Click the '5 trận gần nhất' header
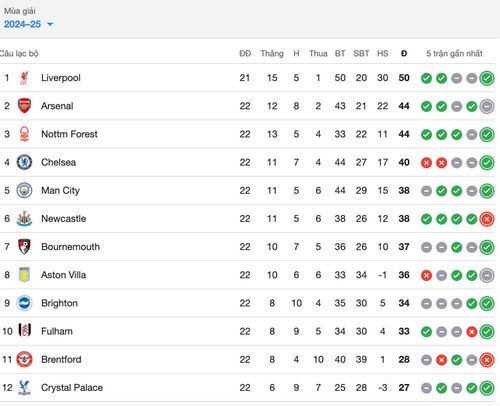The height and width of the screenshot is (406, 500). point(454,53)
